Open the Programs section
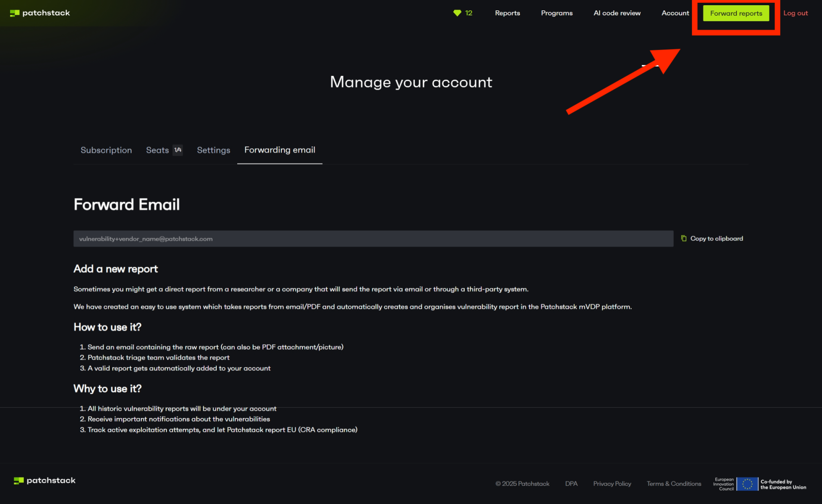Viewport: 822px width, 504px height. (x=557, y=13)
